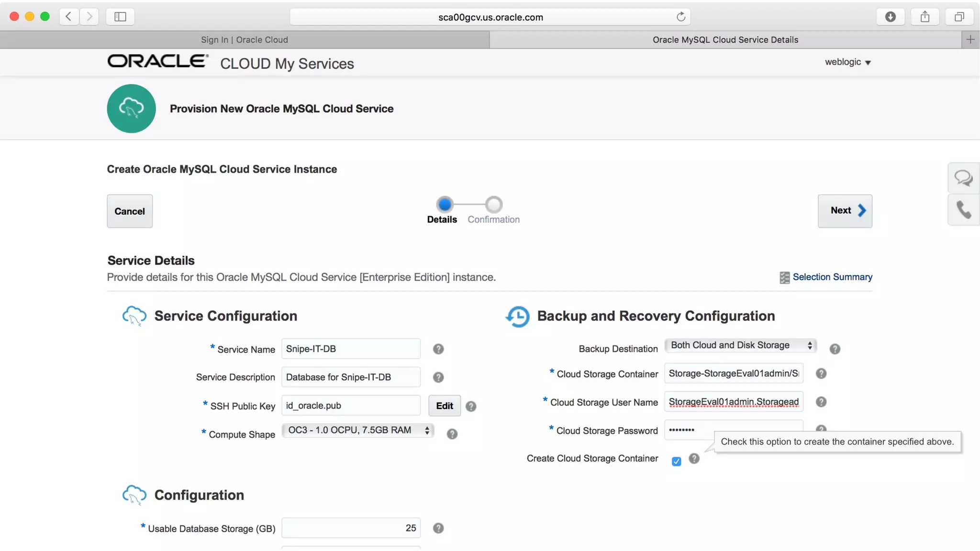980x551 pixels.
Task: Click the phone contact side icon
Action: (x=963, y=209)
